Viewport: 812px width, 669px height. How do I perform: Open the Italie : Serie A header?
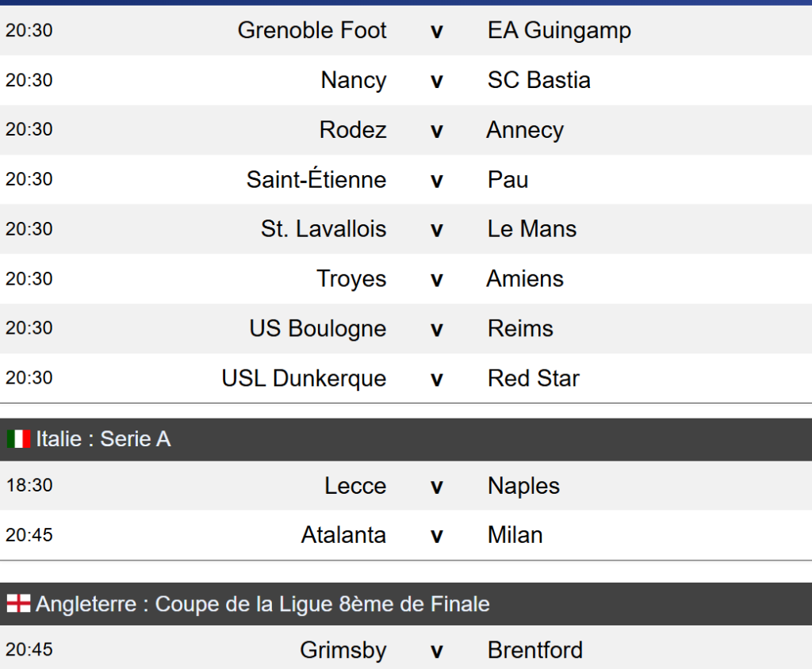click(x=103, y=439)
